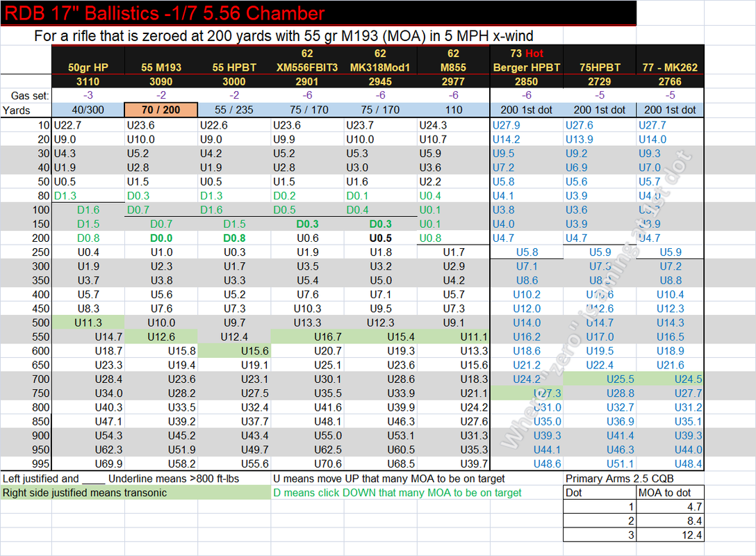
Task: Click velocity cell '2729'
Action: (x=600, y=81)
